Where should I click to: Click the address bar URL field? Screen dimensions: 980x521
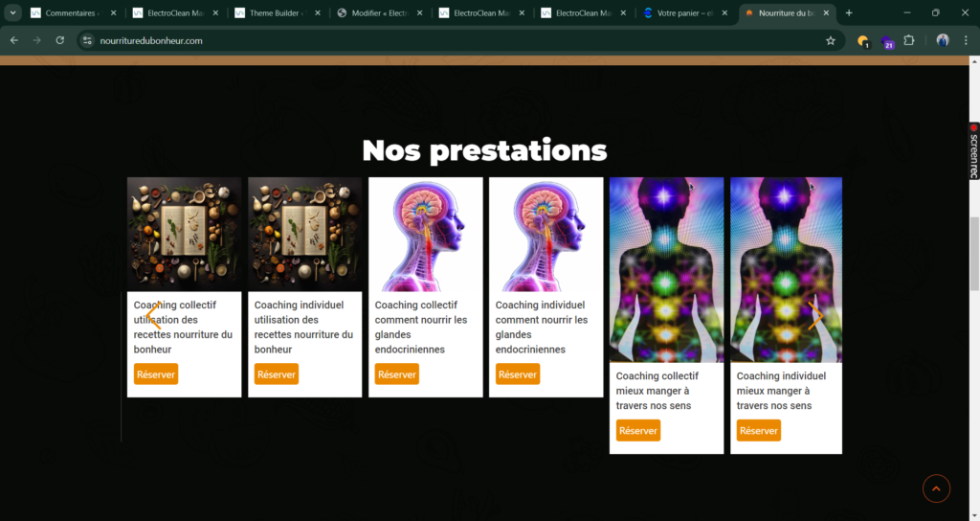(x=459, y=40)
